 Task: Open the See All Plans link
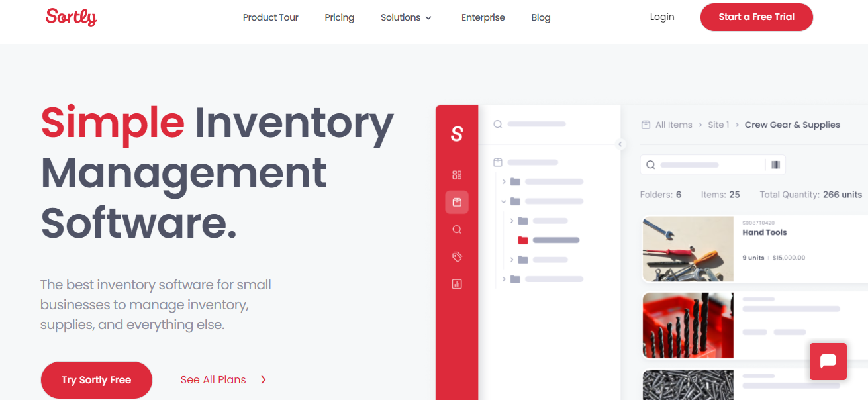tap(213, 379)
